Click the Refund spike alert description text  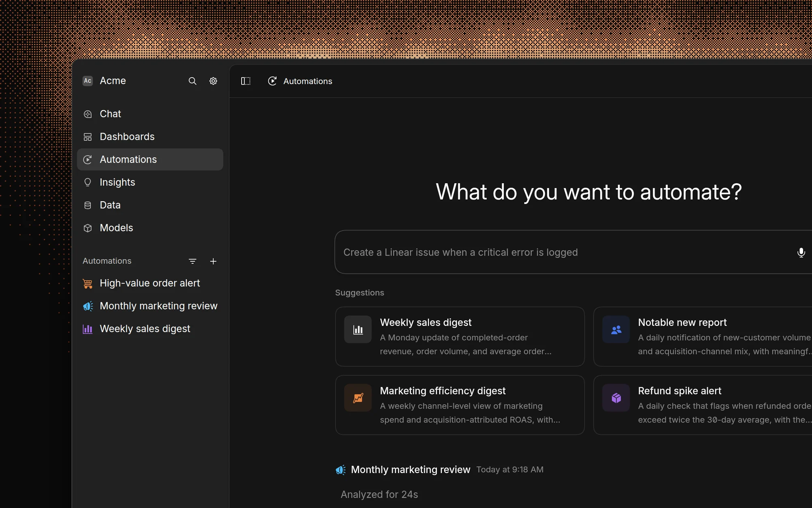tap(725, 413)
